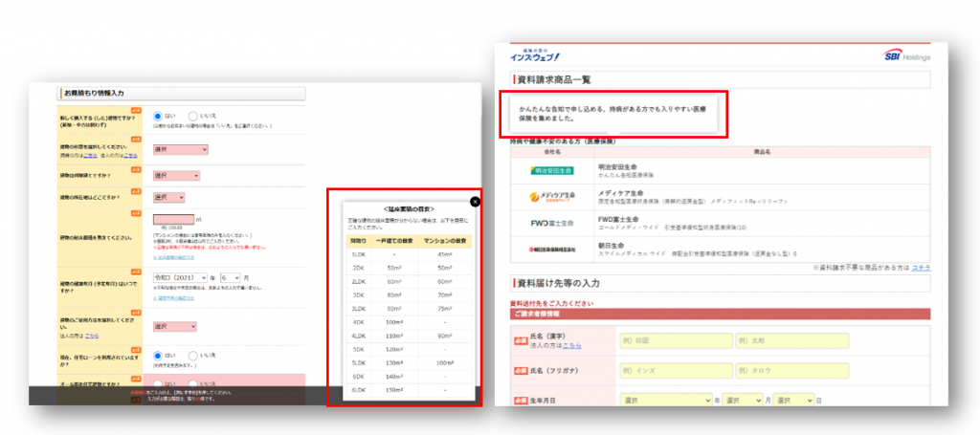
Task: Click the こちら link under building usage
Action: coord(91,336)
